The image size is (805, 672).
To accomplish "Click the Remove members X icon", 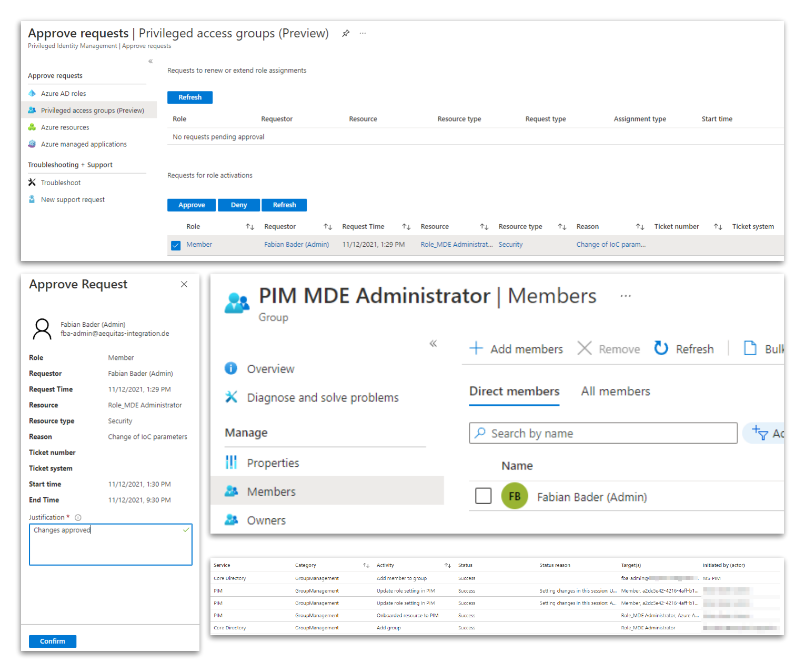I will [x=585, y=348].
